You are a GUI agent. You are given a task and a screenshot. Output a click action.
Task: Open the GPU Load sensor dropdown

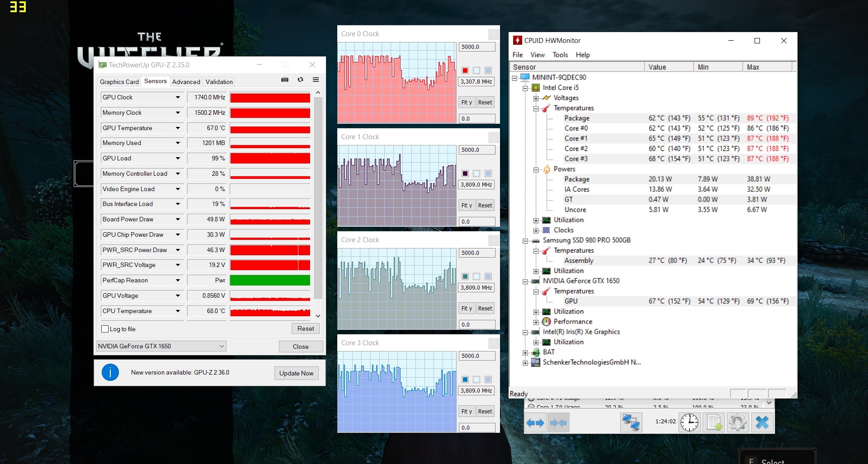click(178, 158)
